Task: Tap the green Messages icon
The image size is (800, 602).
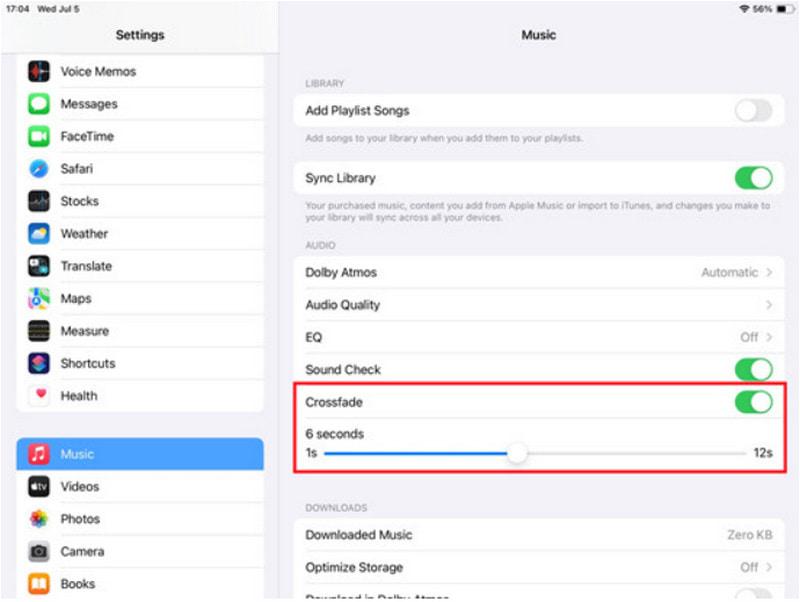Action: [x=39, y=104]
